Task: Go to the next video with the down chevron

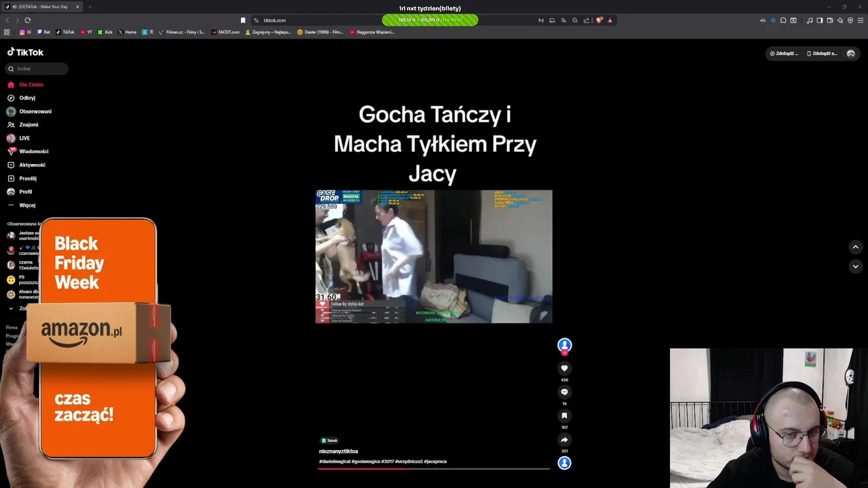Action: (855, 266)
